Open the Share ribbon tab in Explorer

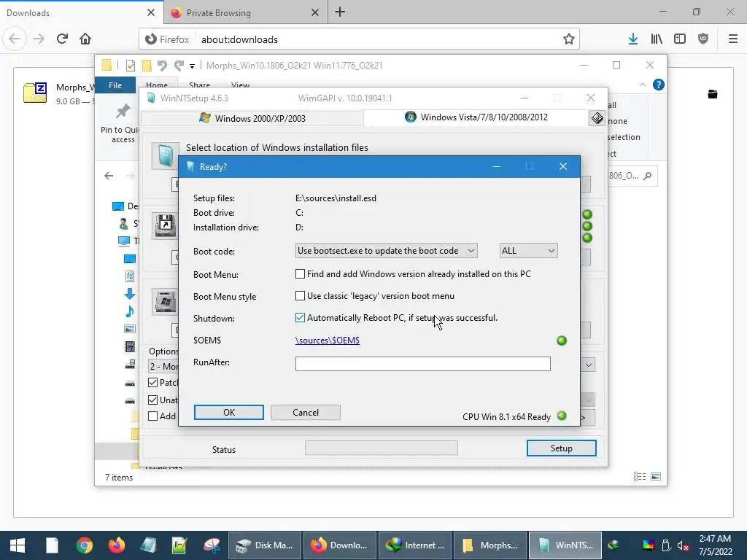pyautogui.click(x=199, y=85)
